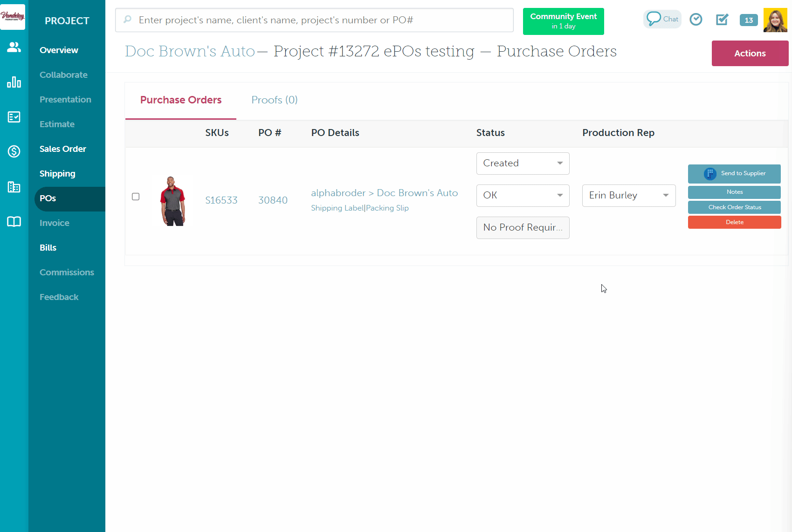This screenshot has height=532, width=792.
Task: Click the checklist form sidebar icon
Action: (x=14, y=117)
